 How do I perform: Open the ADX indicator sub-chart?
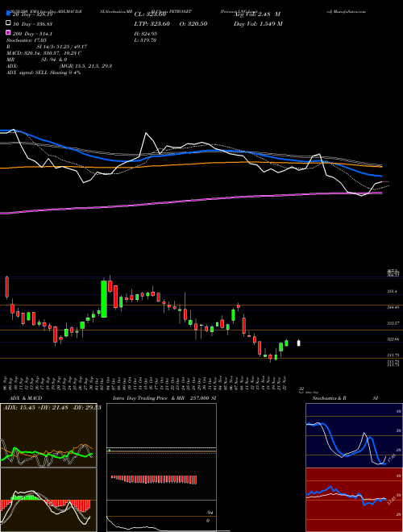coord(48,435)
